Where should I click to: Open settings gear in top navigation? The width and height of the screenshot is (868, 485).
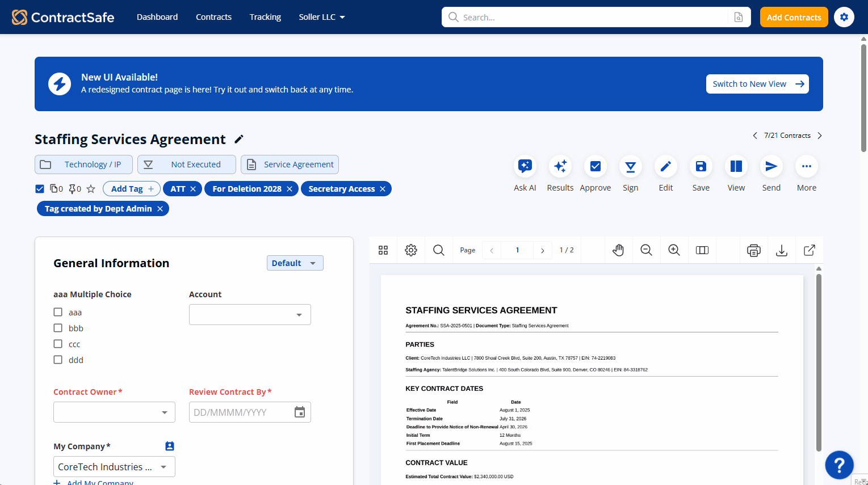[844, 17]
